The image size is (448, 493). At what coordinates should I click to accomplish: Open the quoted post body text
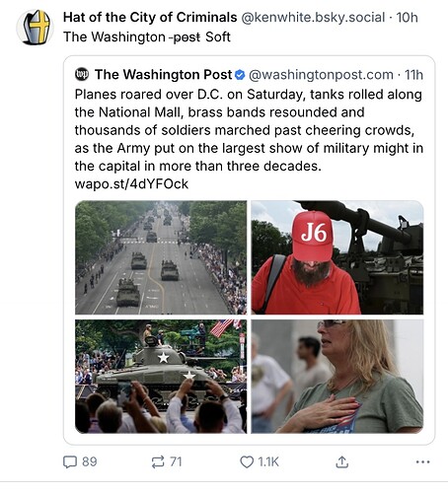click(x=249, y=130)
